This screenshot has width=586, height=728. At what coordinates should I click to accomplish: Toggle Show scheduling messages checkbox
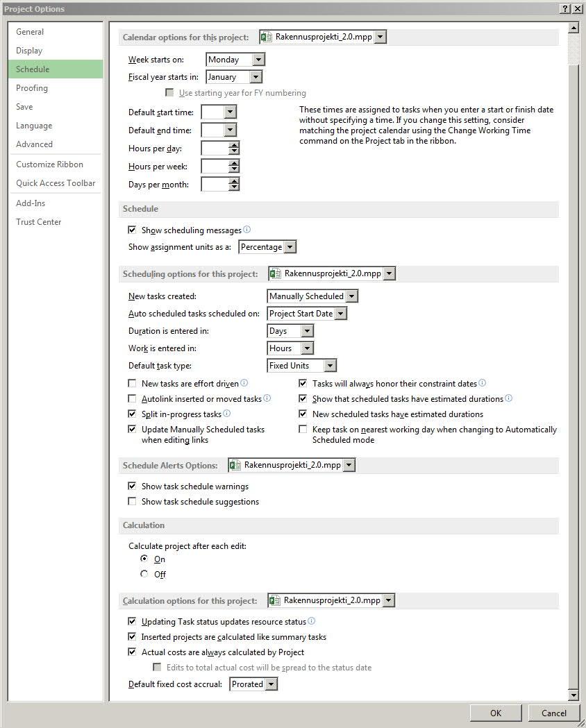pos(133,230)
